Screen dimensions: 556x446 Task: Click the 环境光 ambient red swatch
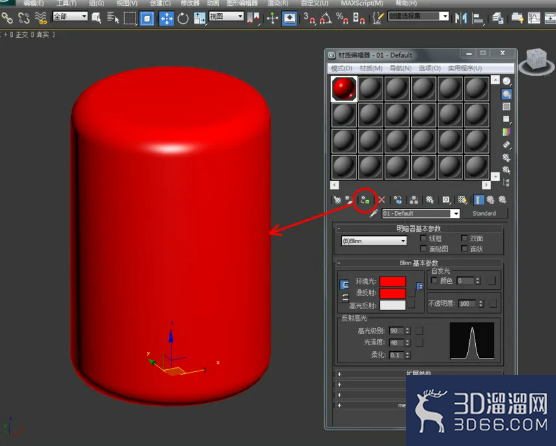pyautogui.click(x=393, y=281)
